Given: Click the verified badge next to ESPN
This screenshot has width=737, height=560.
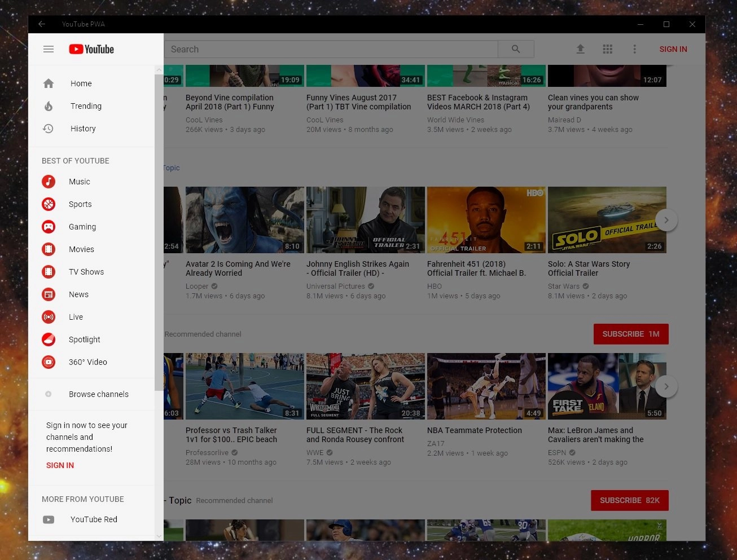Looking at the screenshot, I should (x=572, y=453).
